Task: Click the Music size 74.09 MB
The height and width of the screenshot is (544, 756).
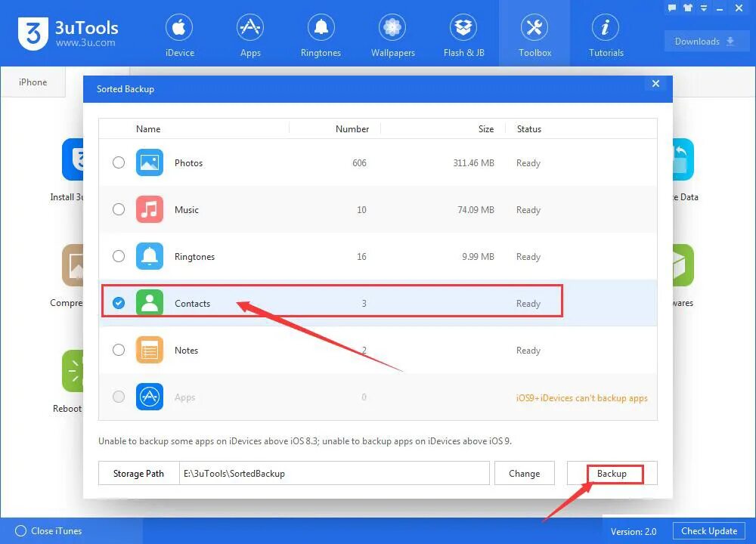Action: (476, 209)
